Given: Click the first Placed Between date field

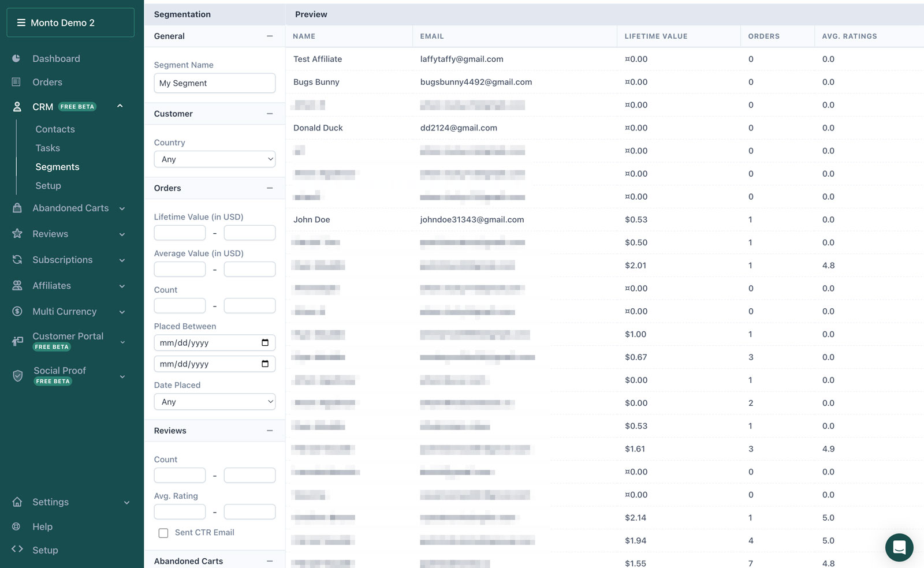Looking at the screenshot, I should 215,343.
